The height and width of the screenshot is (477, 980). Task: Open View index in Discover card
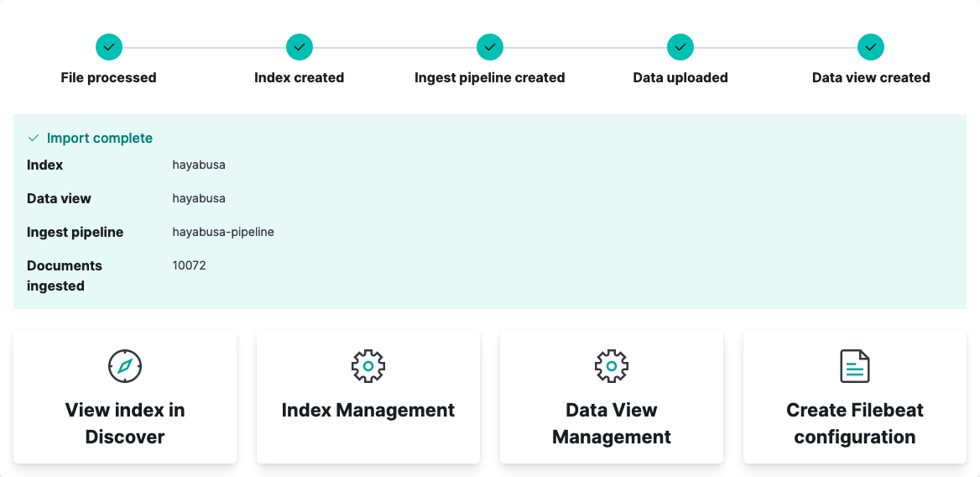(125, 396)
